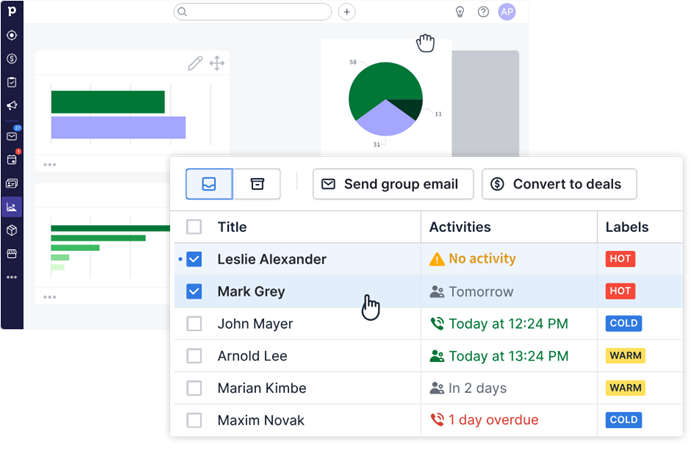Open the top bar chart's three-dot menu
Image resolution: width=691 pixels, height=462 pixels.
pos(49,164)
